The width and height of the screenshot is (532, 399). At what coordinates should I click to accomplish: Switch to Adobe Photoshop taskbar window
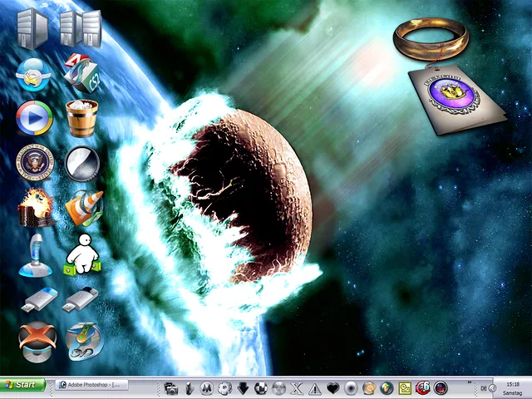pyautogui.click(x=92, y=385)
